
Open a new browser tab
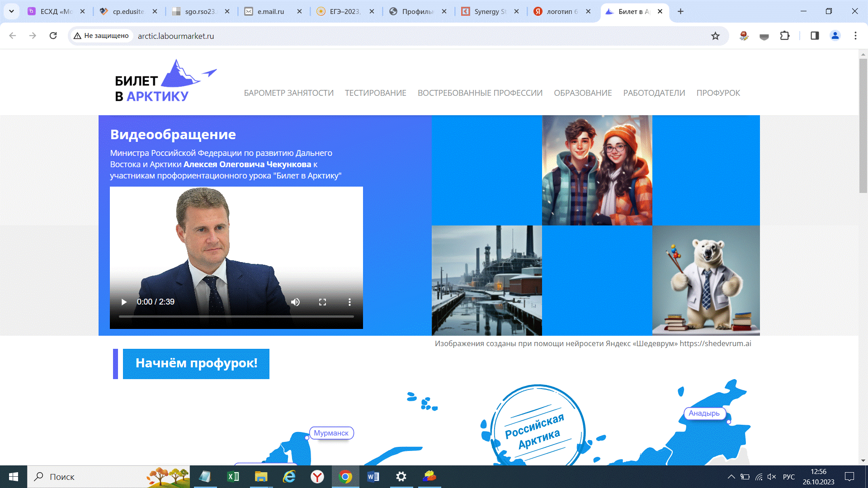pyautogui.click(x=680, y=11)
